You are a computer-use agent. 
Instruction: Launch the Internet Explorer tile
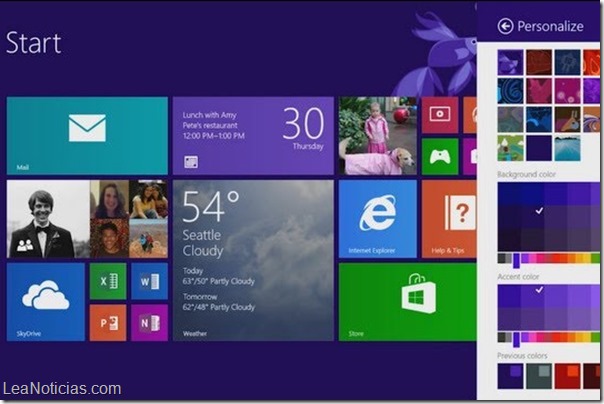tap(378, 219)
